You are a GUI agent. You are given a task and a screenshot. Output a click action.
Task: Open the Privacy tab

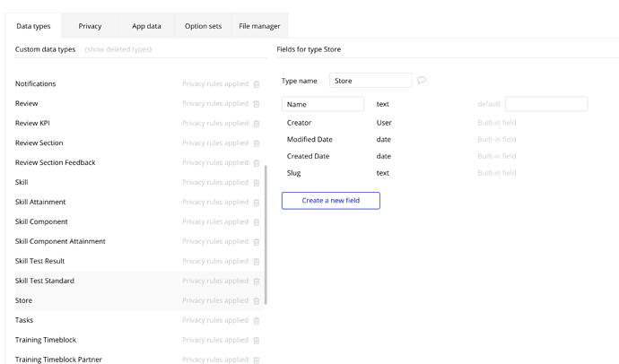(90, 26)
